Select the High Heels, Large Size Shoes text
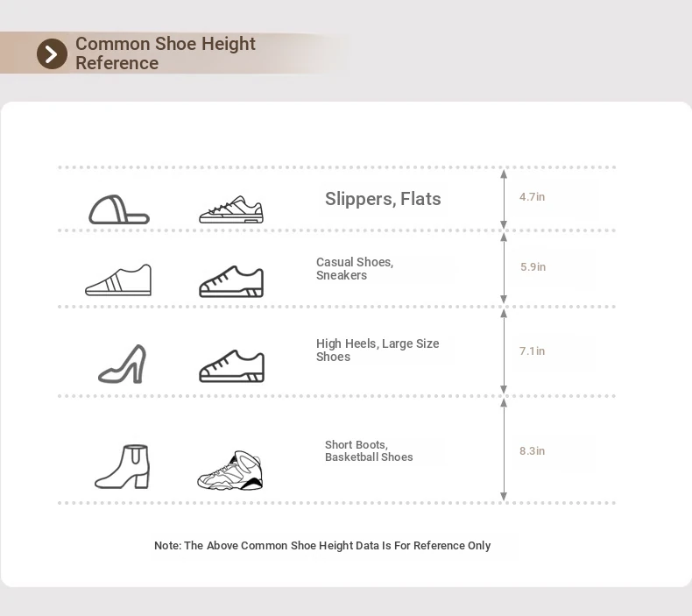This screenshot has height=616, width=692. click(x=378, y=350)
